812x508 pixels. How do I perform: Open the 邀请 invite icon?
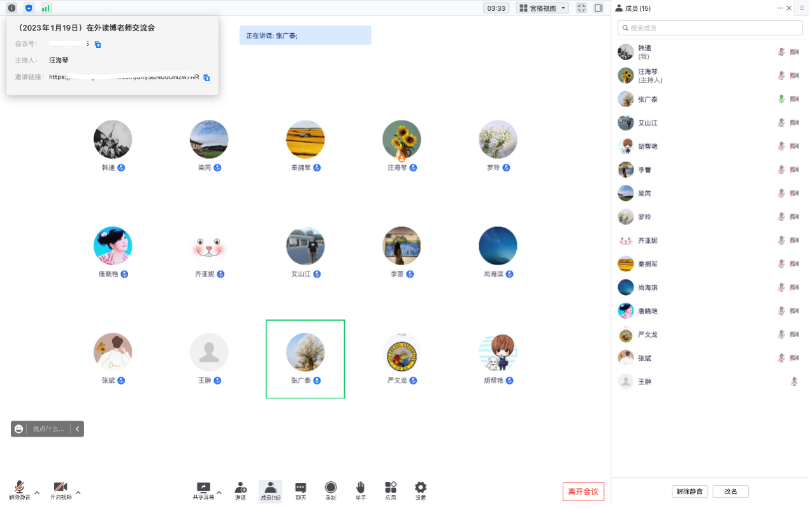tap(240, 490)
